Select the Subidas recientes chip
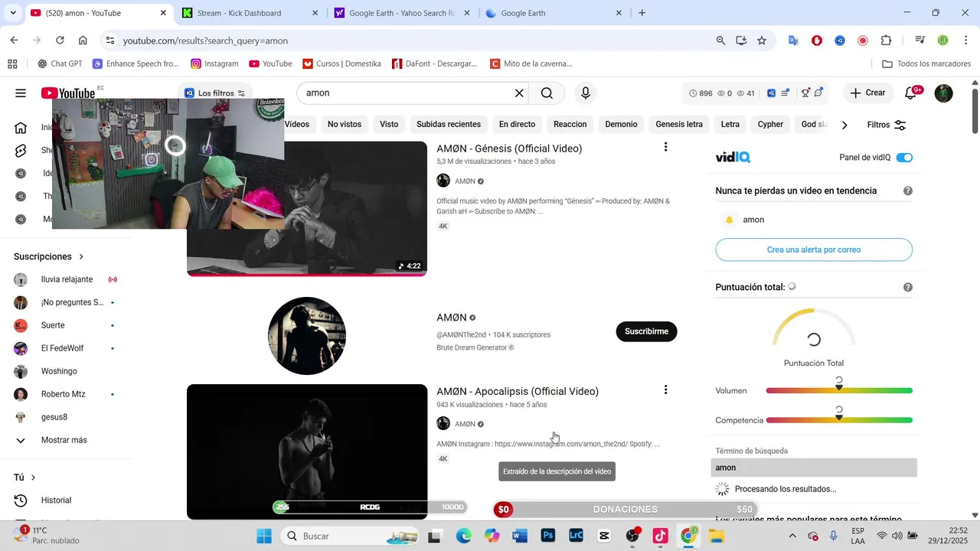The image size is (980, 551). [x=449, y=124]
